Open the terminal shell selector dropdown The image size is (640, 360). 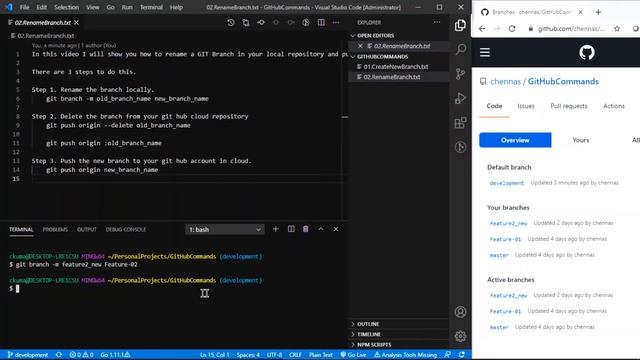pyautogui.click(x=224, y=229)
